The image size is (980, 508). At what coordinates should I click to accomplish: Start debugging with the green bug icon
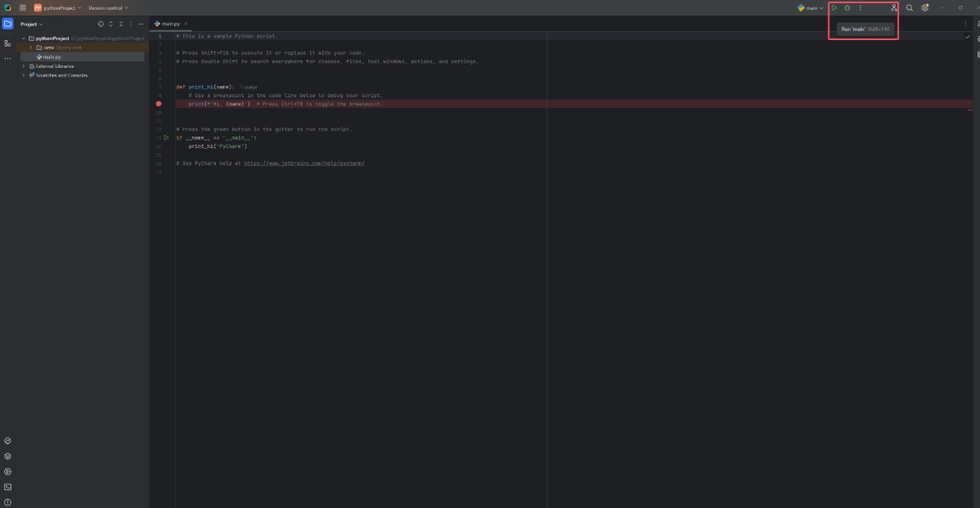847,8
